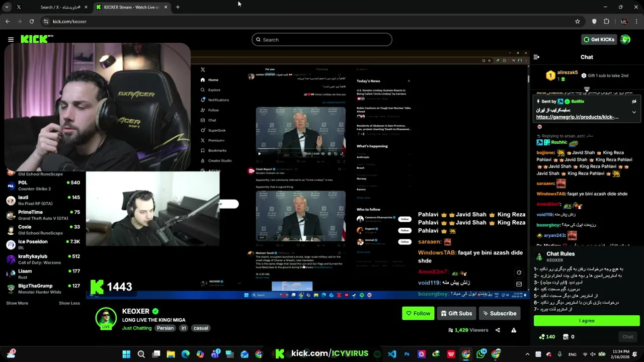Screen dimensions: 644x362
Task: Collapse the chat panel with arrow icon
Action: click(x=536, y=57)
